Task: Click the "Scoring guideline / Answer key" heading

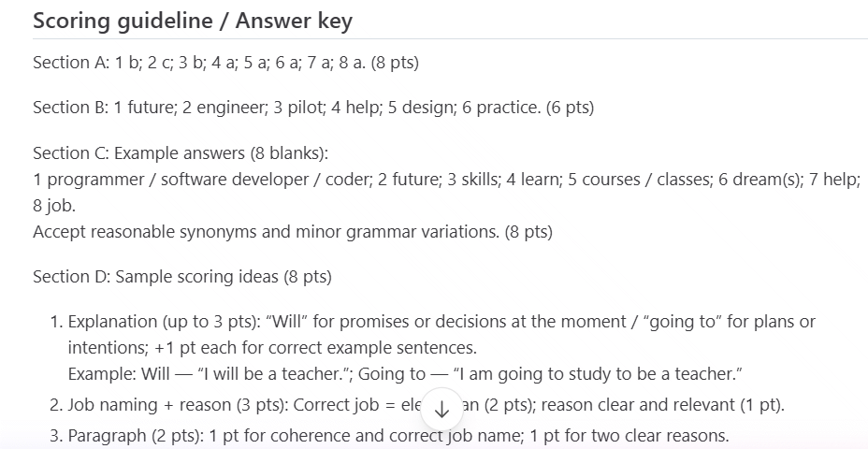Action: click(x=193, y=22)
